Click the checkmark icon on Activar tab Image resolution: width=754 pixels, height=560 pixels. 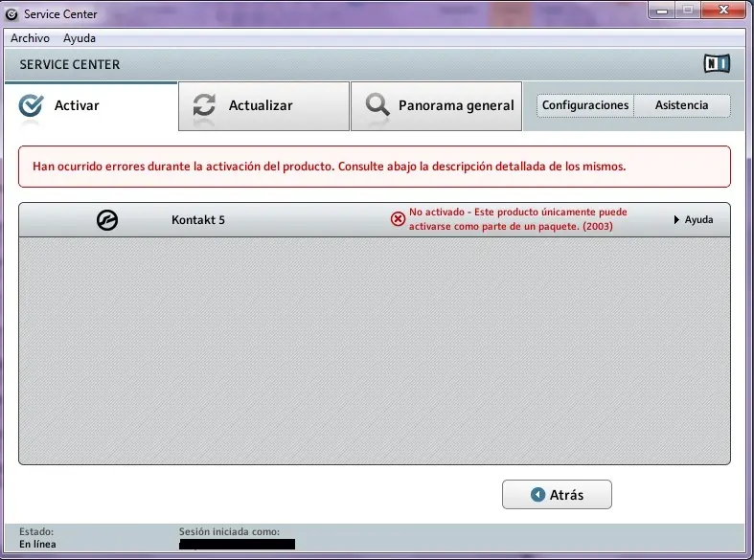tap(31, 105)
